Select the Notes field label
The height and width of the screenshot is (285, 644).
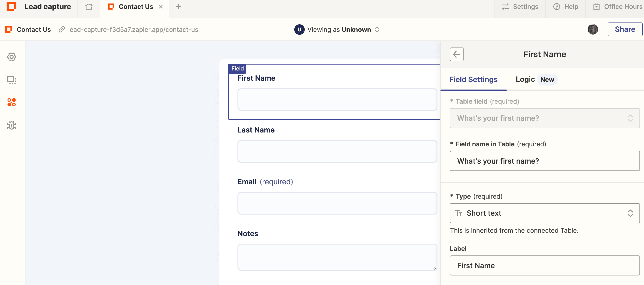(247, 233)
